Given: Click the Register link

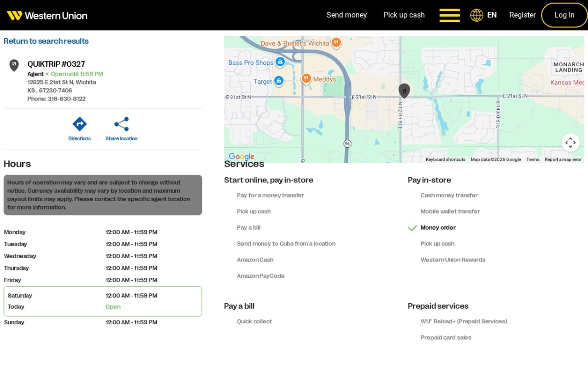Looking at the screenshot, I should (522, 15).
